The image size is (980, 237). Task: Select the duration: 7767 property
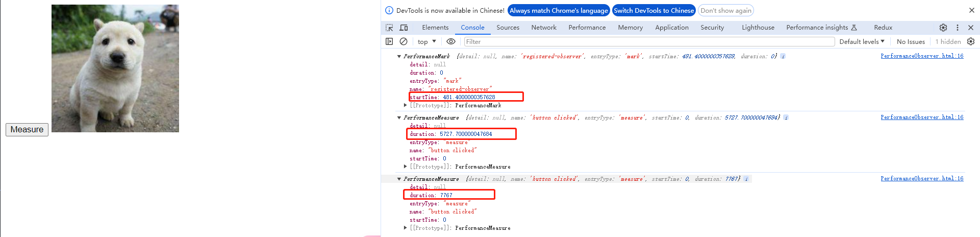click(431, 195)
